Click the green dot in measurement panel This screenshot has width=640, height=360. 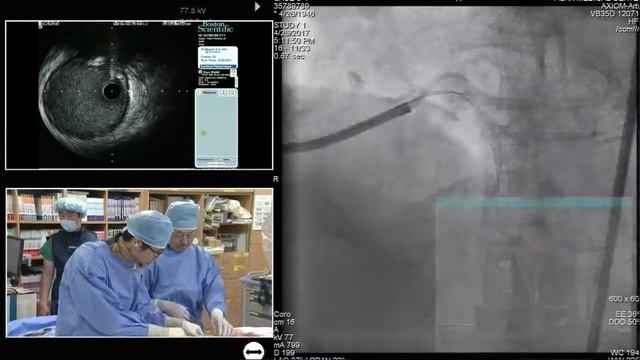tap(204, 133)
